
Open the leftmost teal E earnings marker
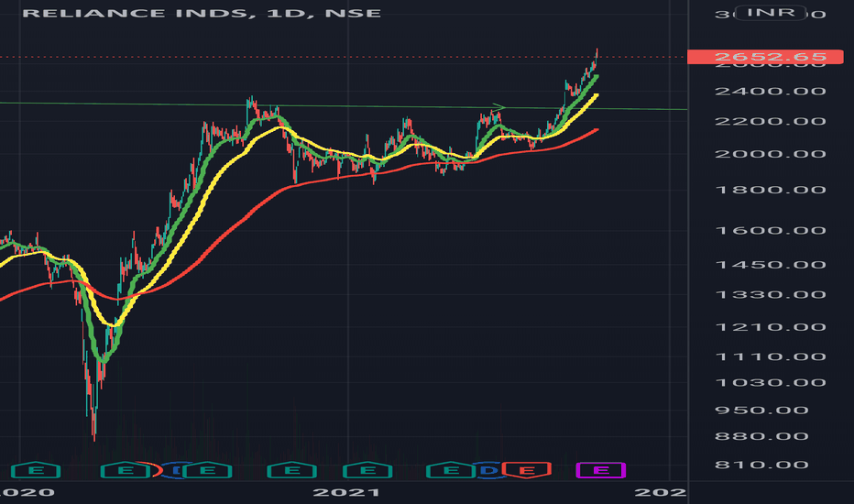coord(36,470)
